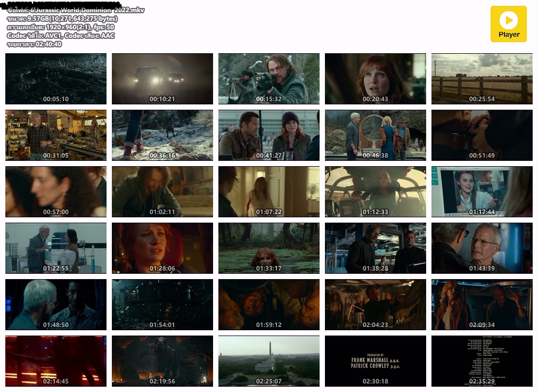Select the fence field thumbnail at 00:25:54
538x392 pixels.
pyautogui.click(x=482, y=78)
